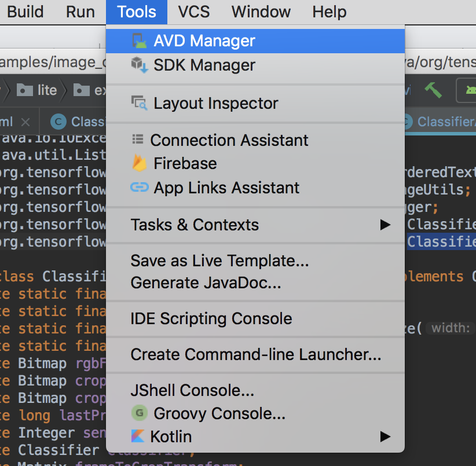The width and height of the screenshot is (476, 466).
Task: Click the App Links Assistant chain icon
Action: click(139, 188)
